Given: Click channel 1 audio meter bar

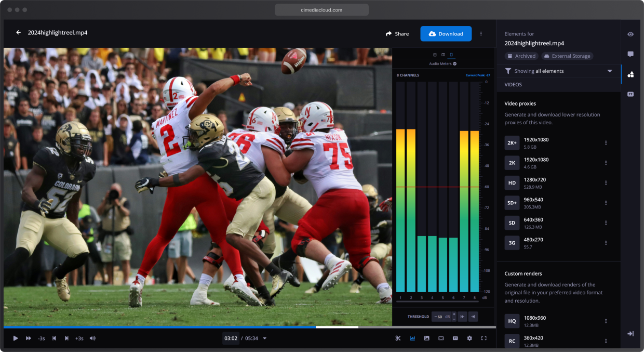Looking at the screenshot, I should 400,211.
